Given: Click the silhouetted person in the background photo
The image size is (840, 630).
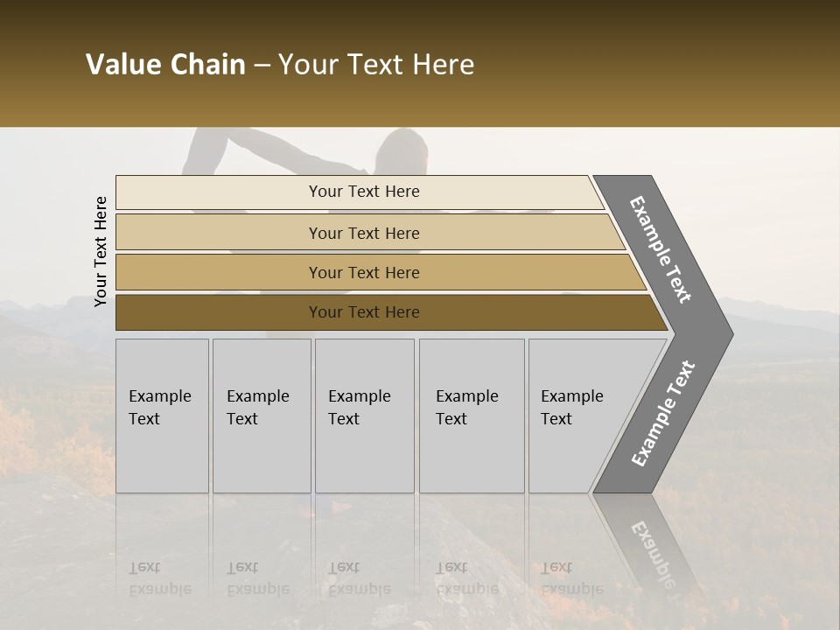Looking at the screenshot, I should [x=402, y=154].
